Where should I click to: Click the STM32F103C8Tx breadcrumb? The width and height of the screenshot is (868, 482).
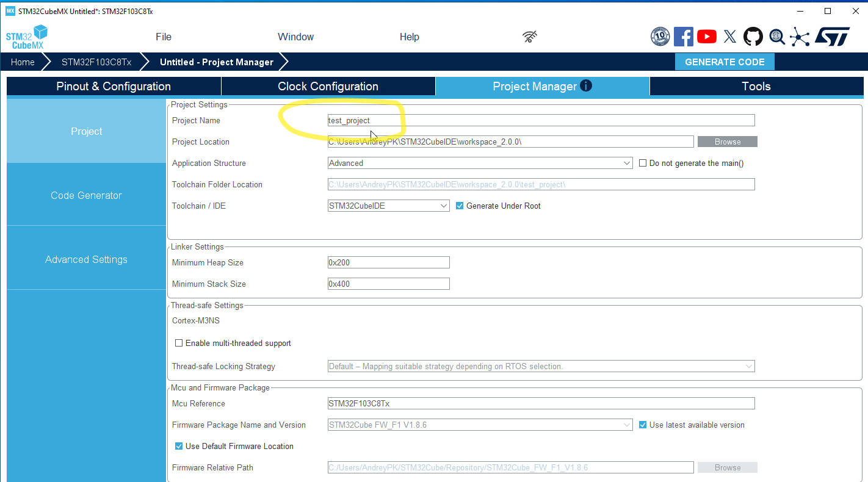click(x=96, y=62)
